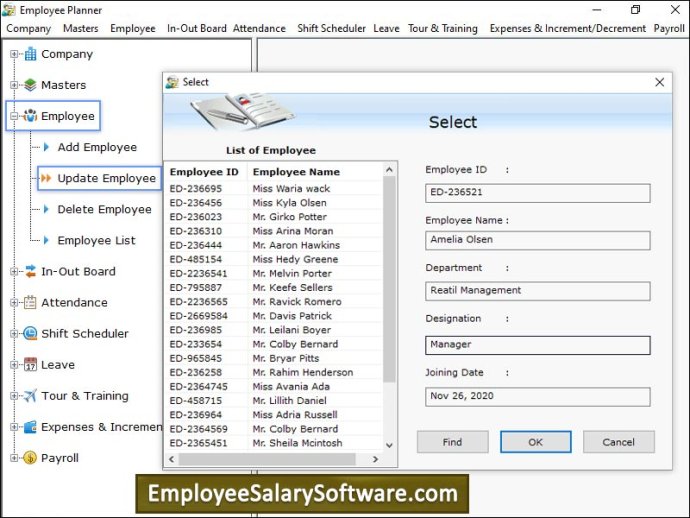Screen dimensions: 690x518
Task: Click the Employee List arrow icon
Action: [x=46, y=240]
